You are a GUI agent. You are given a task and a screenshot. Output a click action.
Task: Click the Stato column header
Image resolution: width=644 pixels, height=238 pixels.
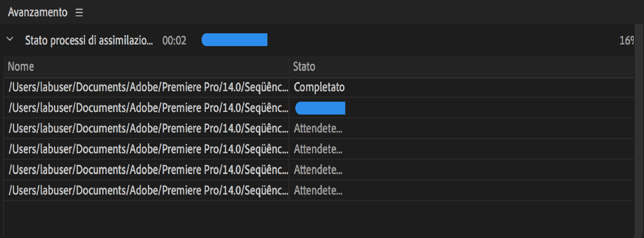[x=304, y=67]
